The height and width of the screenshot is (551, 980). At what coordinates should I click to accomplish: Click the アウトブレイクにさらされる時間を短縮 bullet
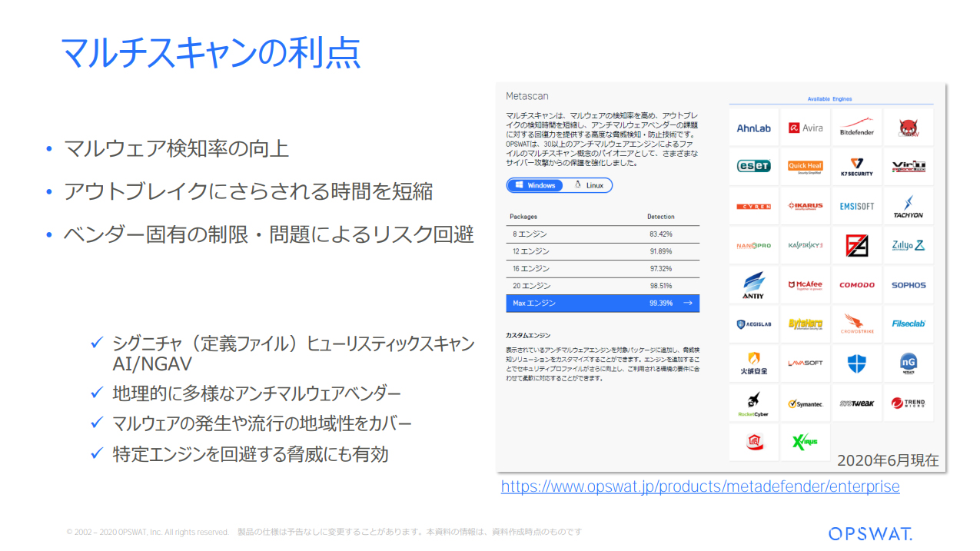[248, 191]
